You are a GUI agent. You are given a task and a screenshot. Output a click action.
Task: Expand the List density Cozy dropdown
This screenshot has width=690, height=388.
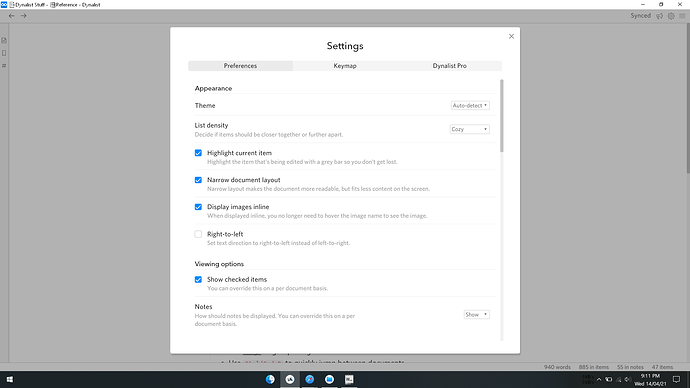(470, 129)
